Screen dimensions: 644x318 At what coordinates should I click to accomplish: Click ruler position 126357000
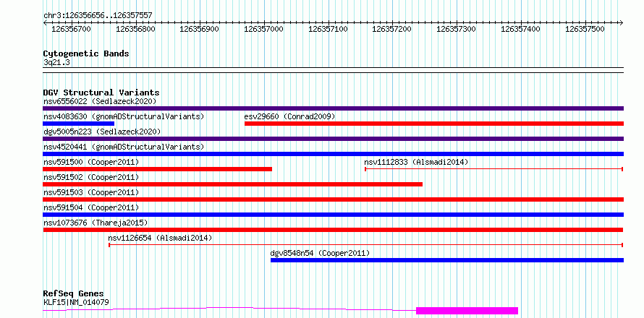coord(263,29)
